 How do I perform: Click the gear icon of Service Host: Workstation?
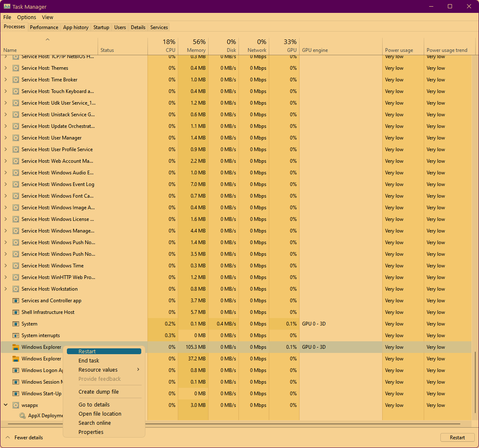coord(16,289)
